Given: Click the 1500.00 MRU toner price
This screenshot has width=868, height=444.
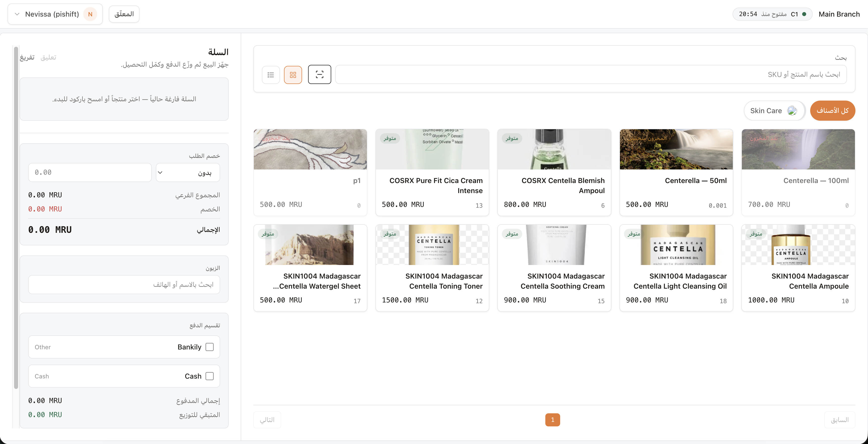Looking at the screenshot, I should (405, 300).
